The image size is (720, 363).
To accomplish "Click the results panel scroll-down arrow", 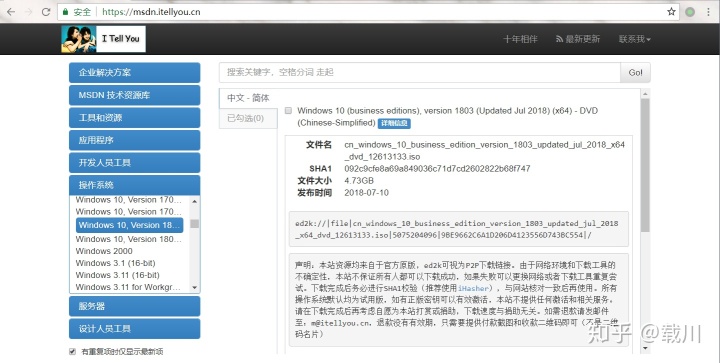I will coord(645,348).
